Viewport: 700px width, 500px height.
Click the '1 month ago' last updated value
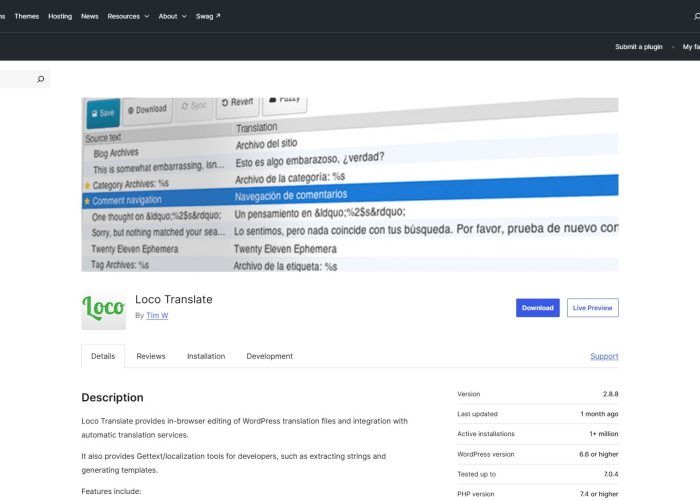599,414
